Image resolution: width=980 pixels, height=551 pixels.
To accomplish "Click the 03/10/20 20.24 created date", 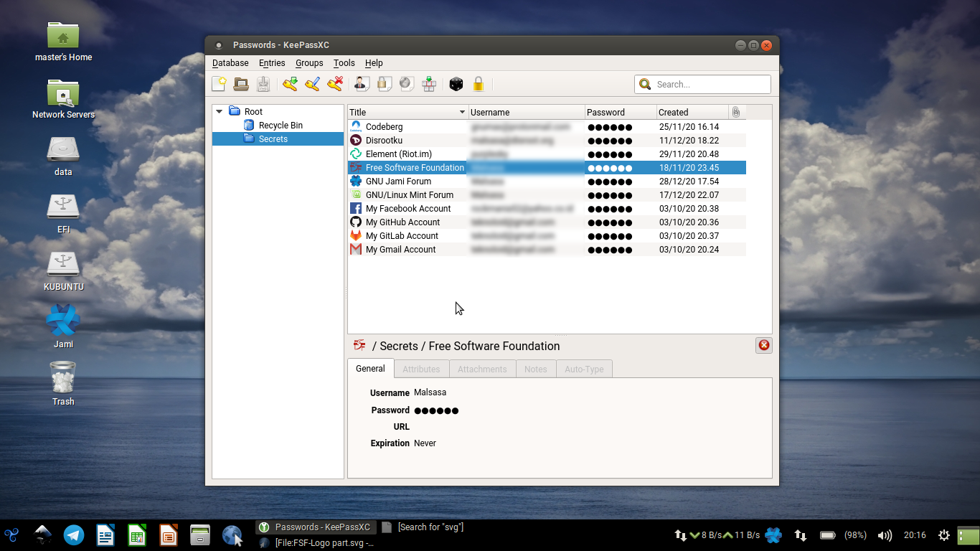I will tap(689, 249).
